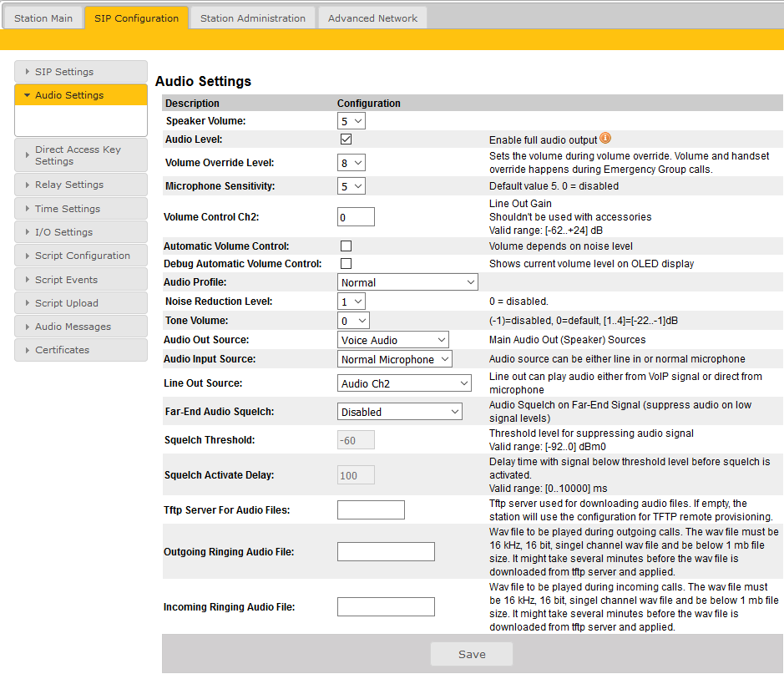Focus the Outgoing Ringing Audio File field

(386, 551)
